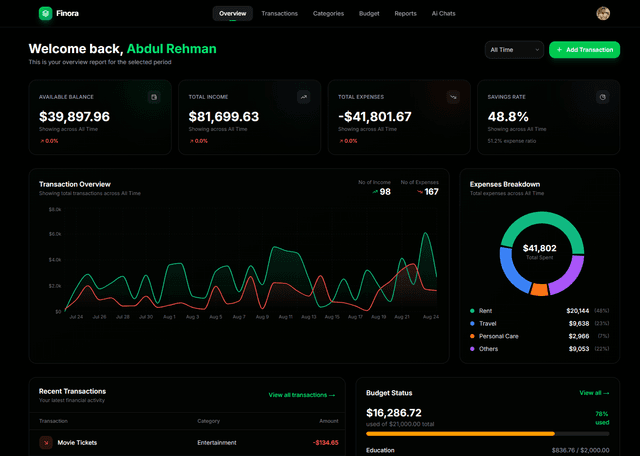Click the Abdul Rehman name in greeting
The height and width of the screenshot is (456, 640).
coord(171,49)
